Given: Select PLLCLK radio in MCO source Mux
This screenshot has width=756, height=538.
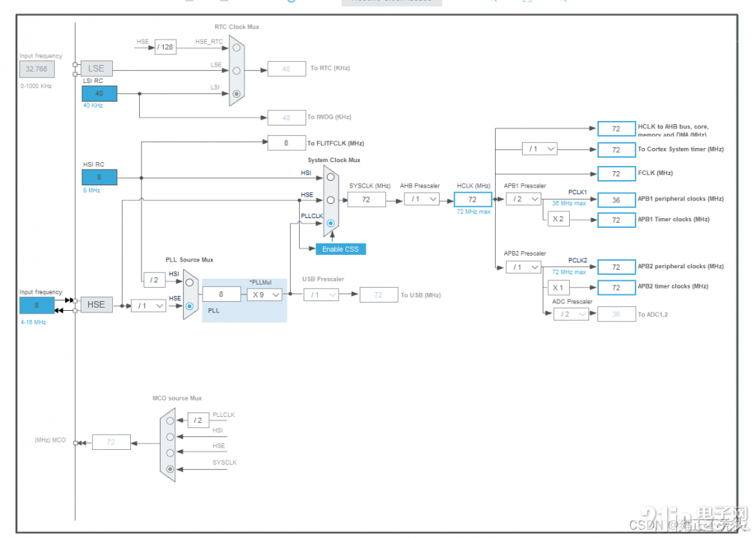Looking at the screenshot, I should pyautogui.click(x=170, y=421).
